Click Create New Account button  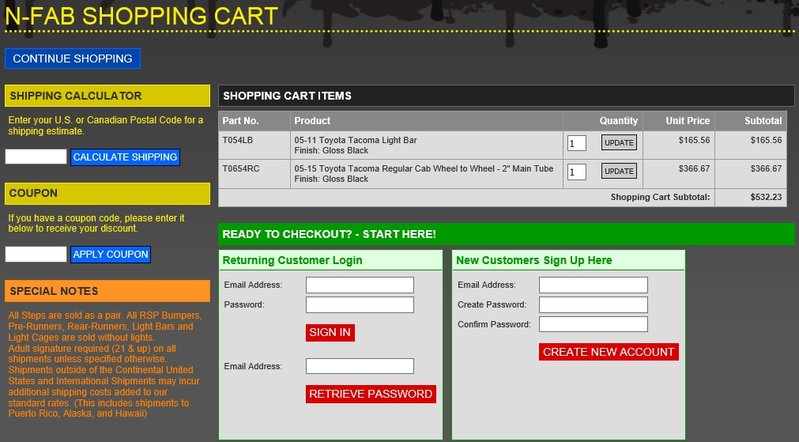point(608,352)
